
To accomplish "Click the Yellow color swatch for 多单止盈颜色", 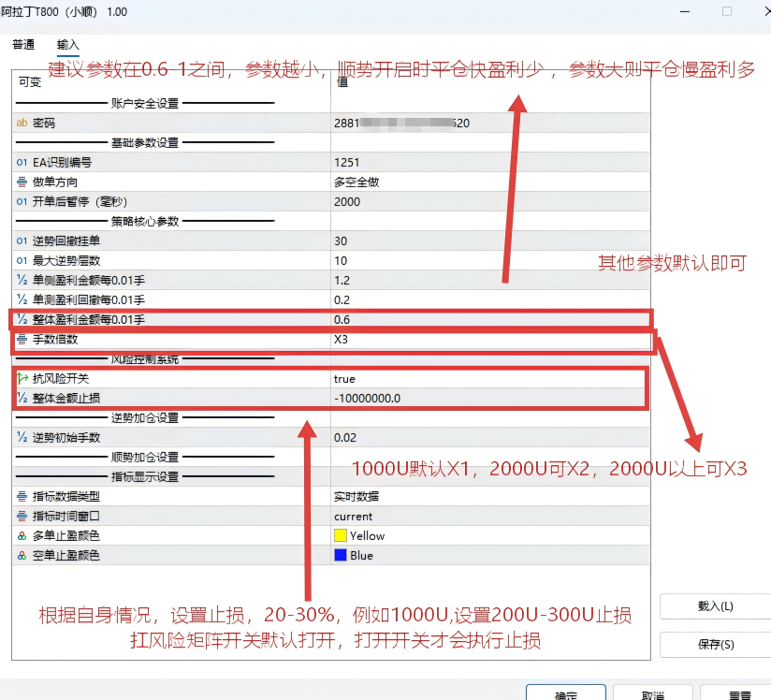I will (x=340, y=535).
